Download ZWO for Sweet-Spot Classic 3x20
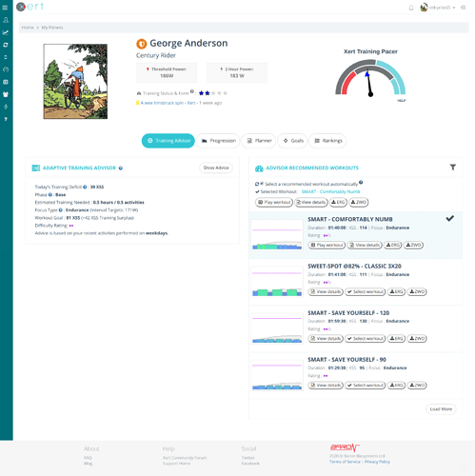The height and width of the screenshot is (476, 475). pos(417,291)
